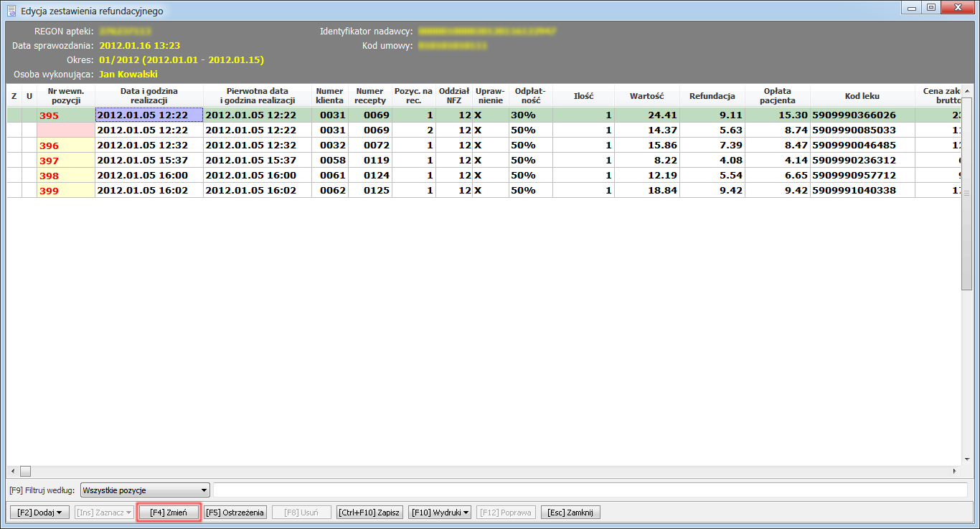980x529 pixels.
Task: Click Oddział NFZ column header
Action: pos(454,96)
